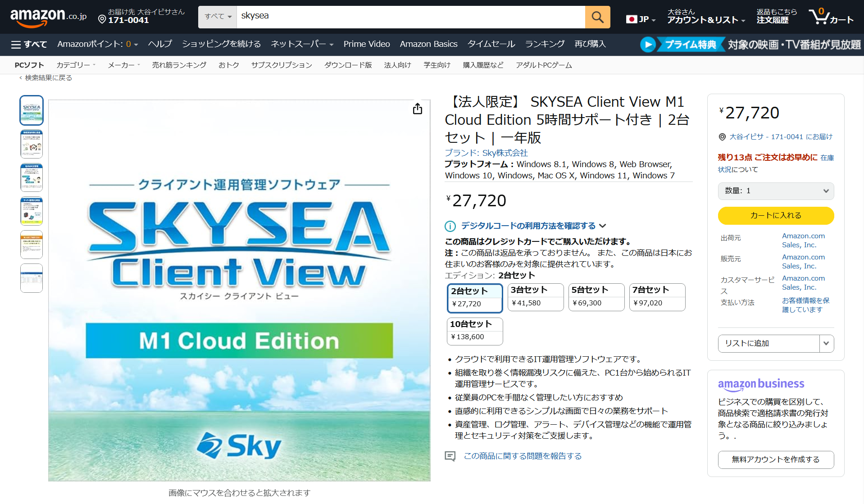Open 学生向け in PC software bar

[437, 65]
